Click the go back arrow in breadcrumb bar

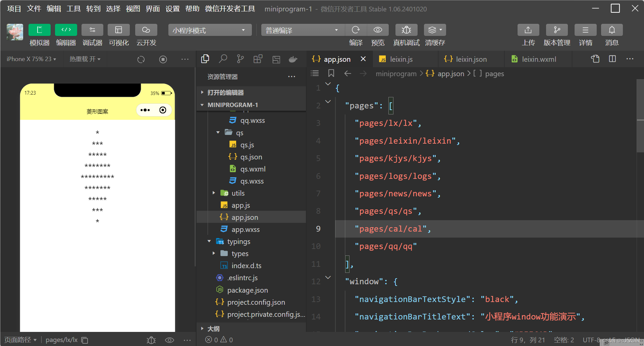(348, 73)
